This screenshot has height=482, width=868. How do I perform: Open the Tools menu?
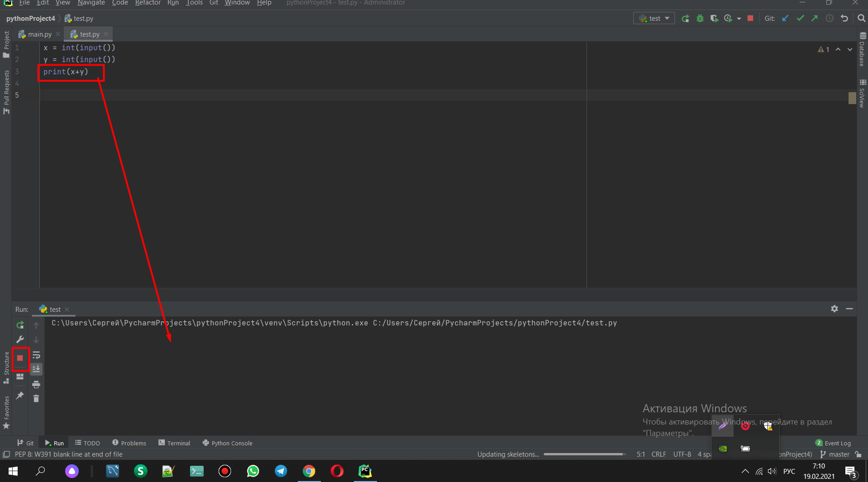pyautogui.click(x=194, y=3)
